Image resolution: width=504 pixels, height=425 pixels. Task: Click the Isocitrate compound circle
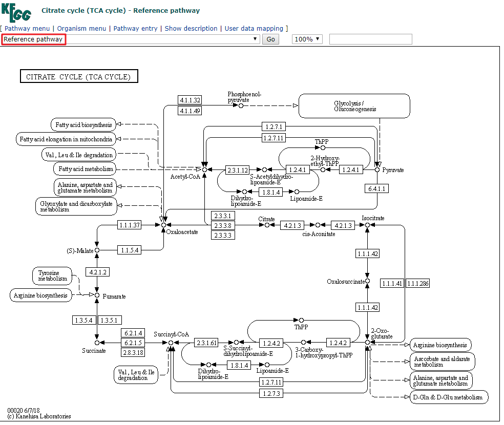pyautogui.click(x=367, y=225)
